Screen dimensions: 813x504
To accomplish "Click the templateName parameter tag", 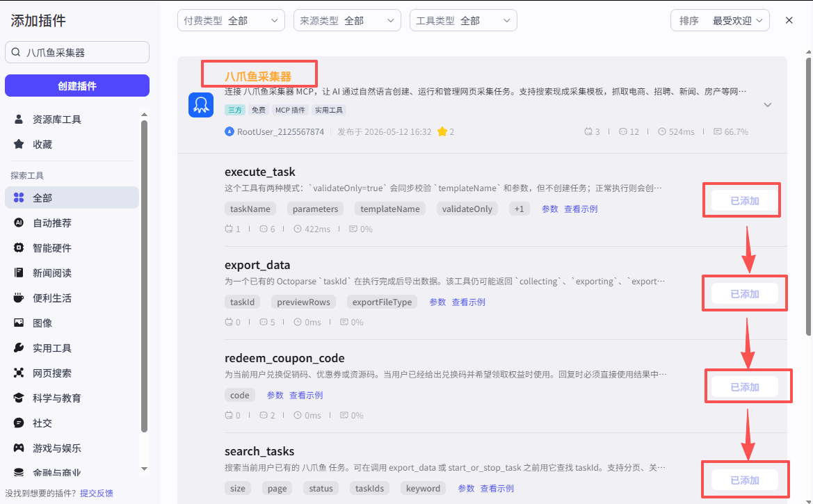I will [390, 209].
